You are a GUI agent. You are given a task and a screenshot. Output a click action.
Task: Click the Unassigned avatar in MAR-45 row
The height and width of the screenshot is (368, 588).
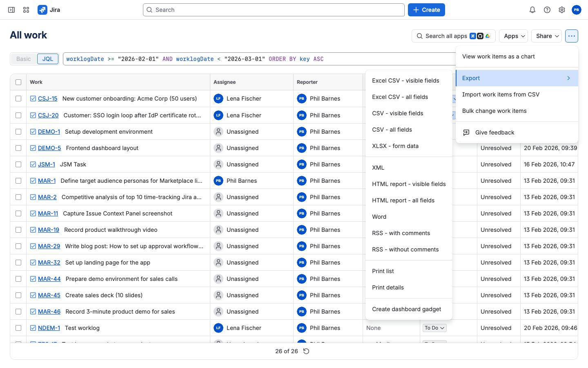(x=218, y=295)
